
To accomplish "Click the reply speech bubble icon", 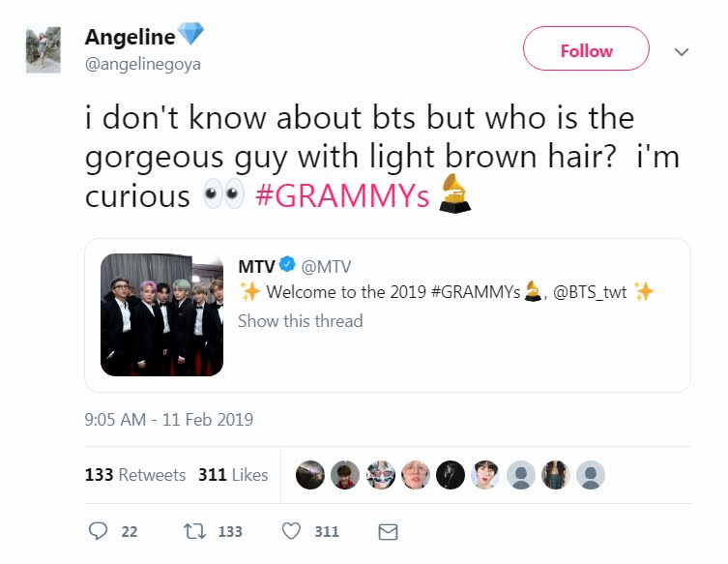I will pyautogui.click(x=98, y=531).
